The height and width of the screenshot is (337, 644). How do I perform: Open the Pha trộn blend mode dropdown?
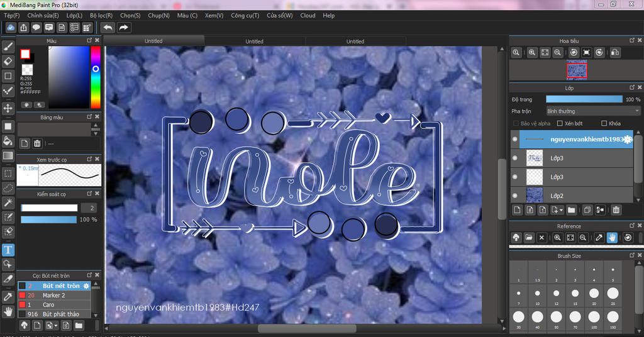pyautogui.click(x=592, y=111)
